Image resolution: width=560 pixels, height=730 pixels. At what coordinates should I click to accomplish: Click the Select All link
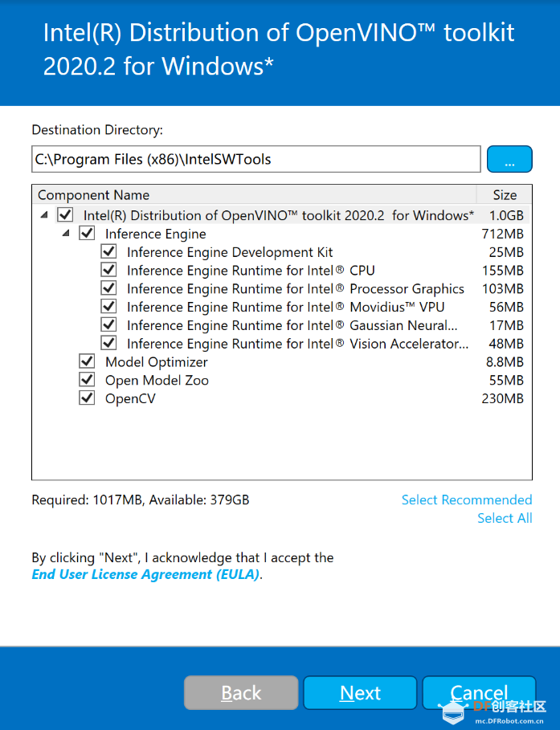click(x=505, y=518)
